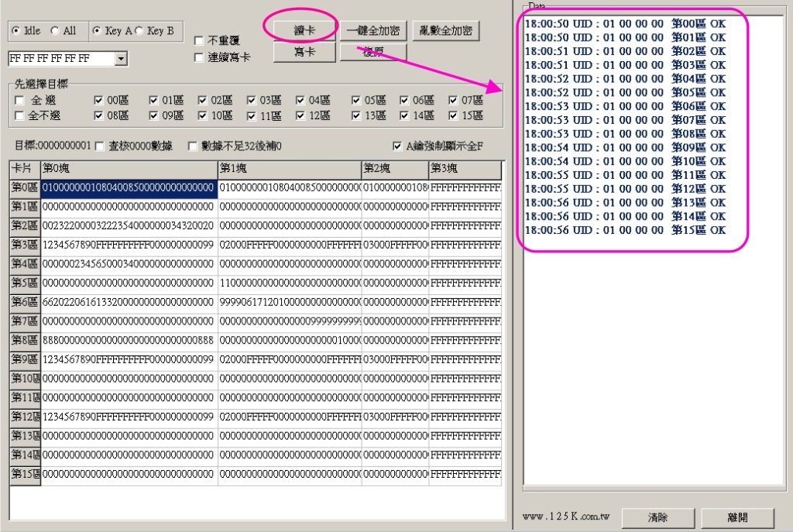Select the Key B radio button
Image resolution: width=793 pixels, height=532 pixels.
(139, 31)
